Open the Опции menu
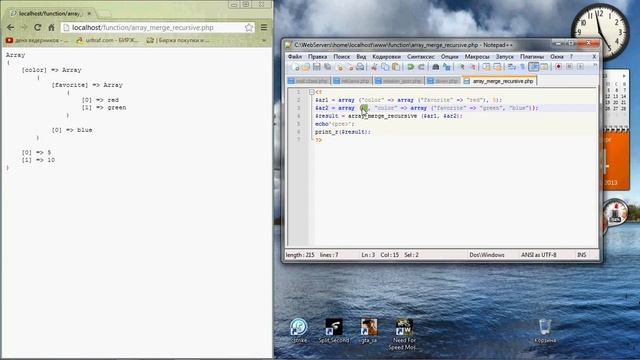 point(449,57)
